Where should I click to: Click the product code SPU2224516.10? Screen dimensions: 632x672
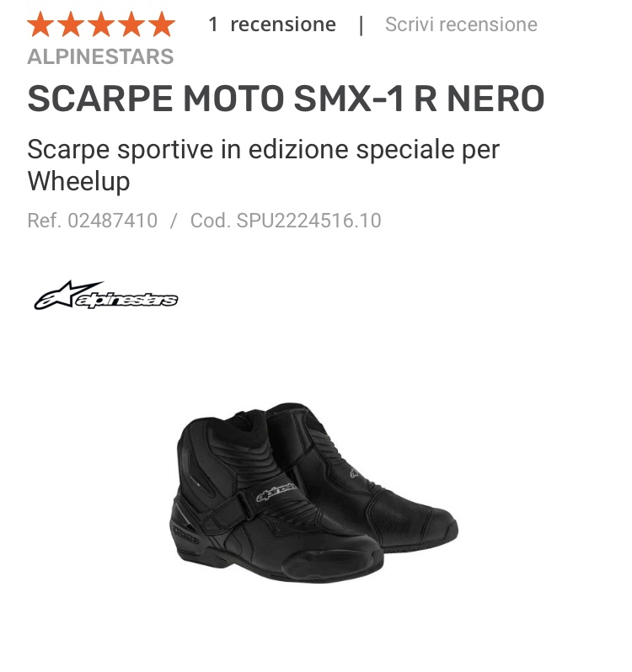(308, 221)
